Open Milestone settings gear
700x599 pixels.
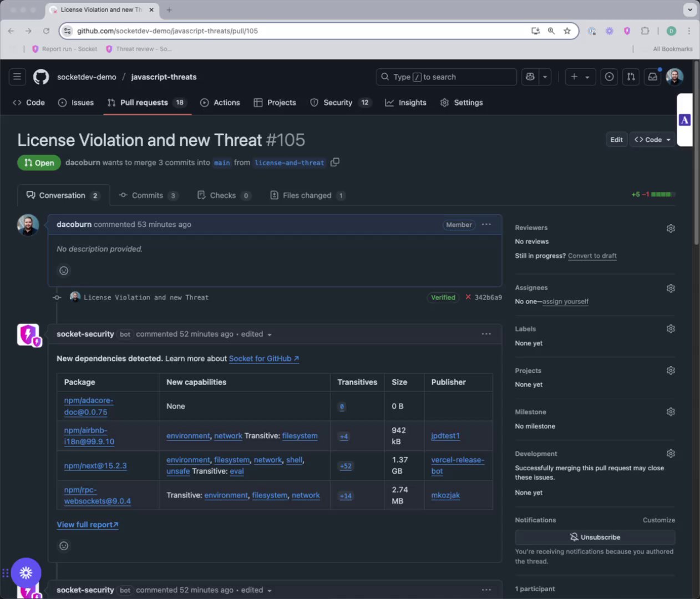pos(671,412)
